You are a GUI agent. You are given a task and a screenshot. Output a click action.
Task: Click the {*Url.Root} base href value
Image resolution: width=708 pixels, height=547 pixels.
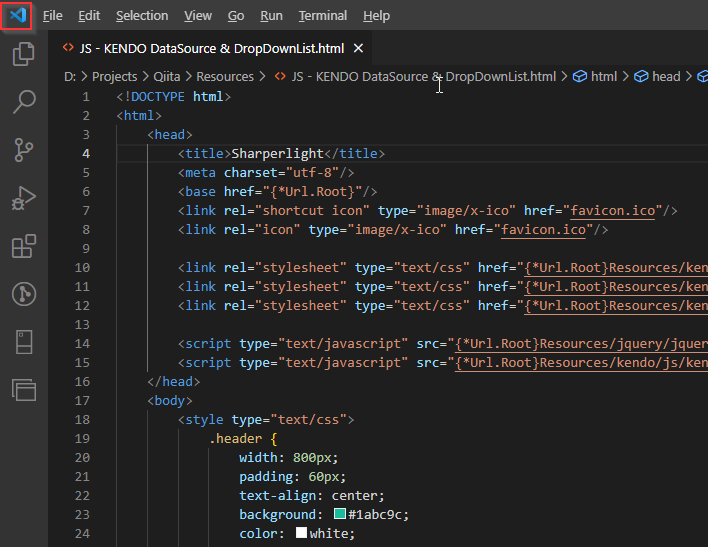pyautogui.click(x=312, y=192)
